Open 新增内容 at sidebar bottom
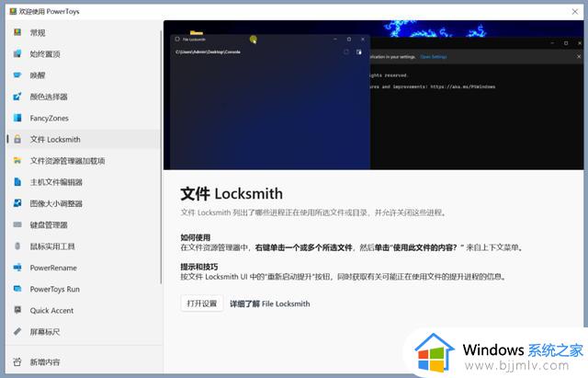588x378 pixels. [45, 362]
